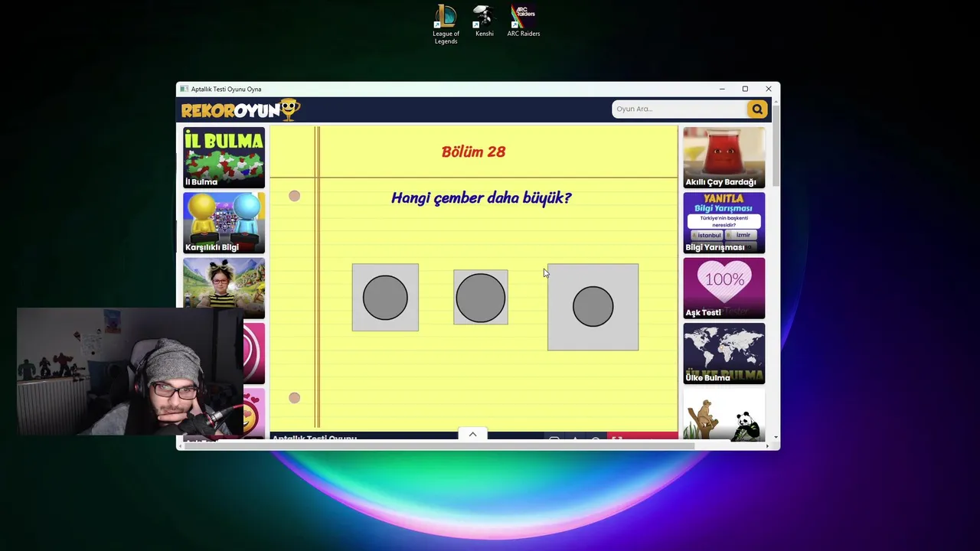
Task: Open the İl Bulma game thumbnail
Action: [x=224, y=158]
